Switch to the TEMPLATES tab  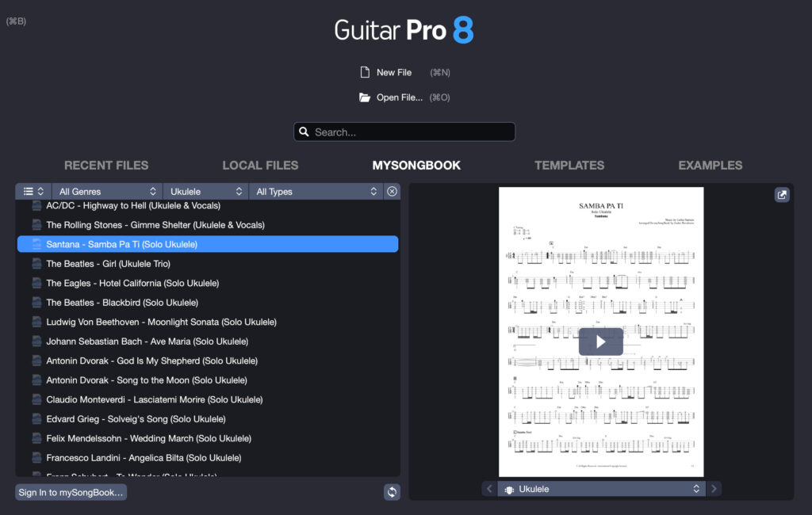(569, 165)
